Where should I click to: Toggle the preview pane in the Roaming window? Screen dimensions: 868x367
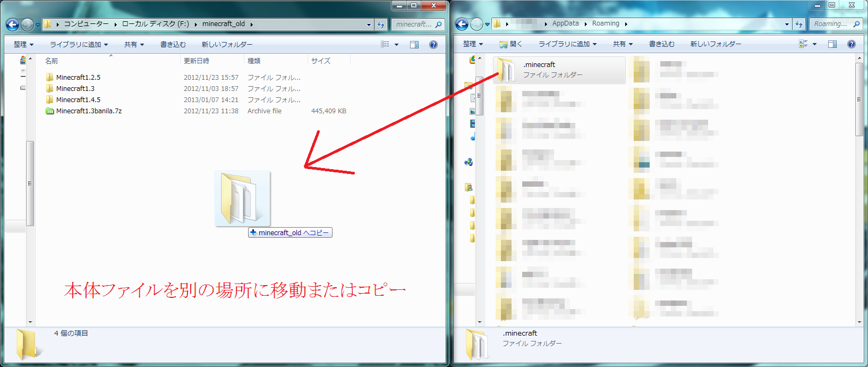[832, 44]
